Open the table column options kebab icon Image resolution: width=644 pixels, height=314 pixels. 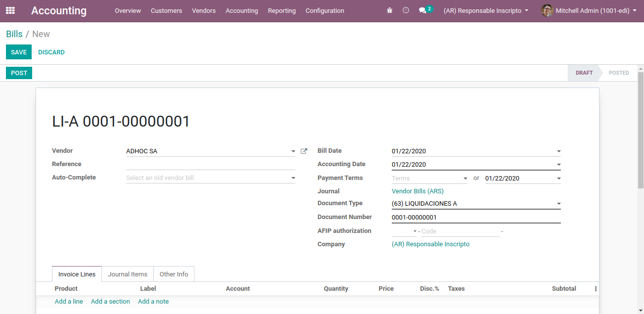tap(596, 289)
